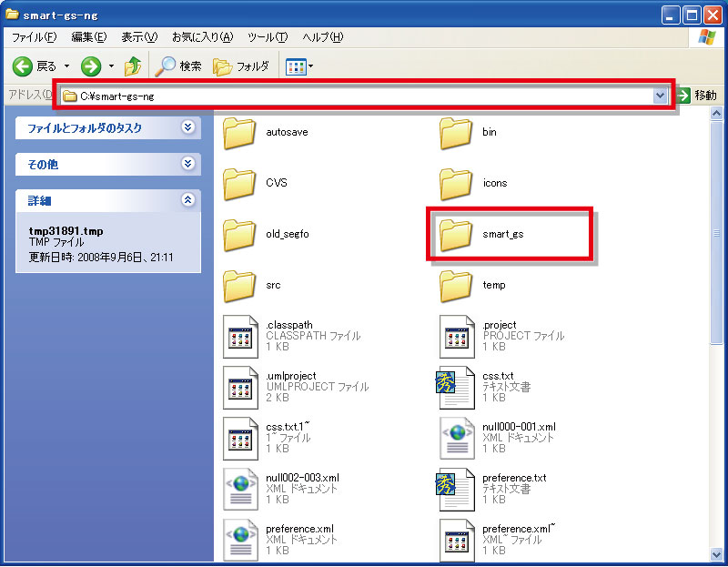Open the views dropdown arrow

(310, 66)
